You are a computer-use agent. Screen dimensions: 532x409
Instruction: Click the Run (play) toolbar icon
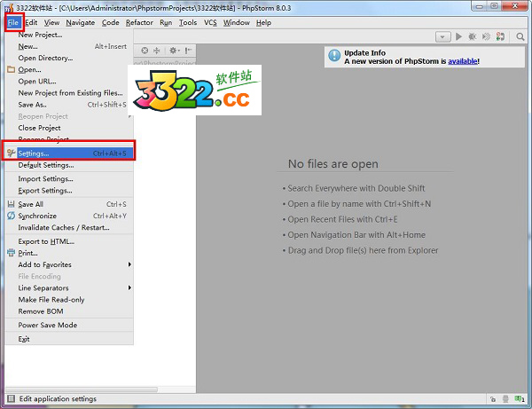458,36
